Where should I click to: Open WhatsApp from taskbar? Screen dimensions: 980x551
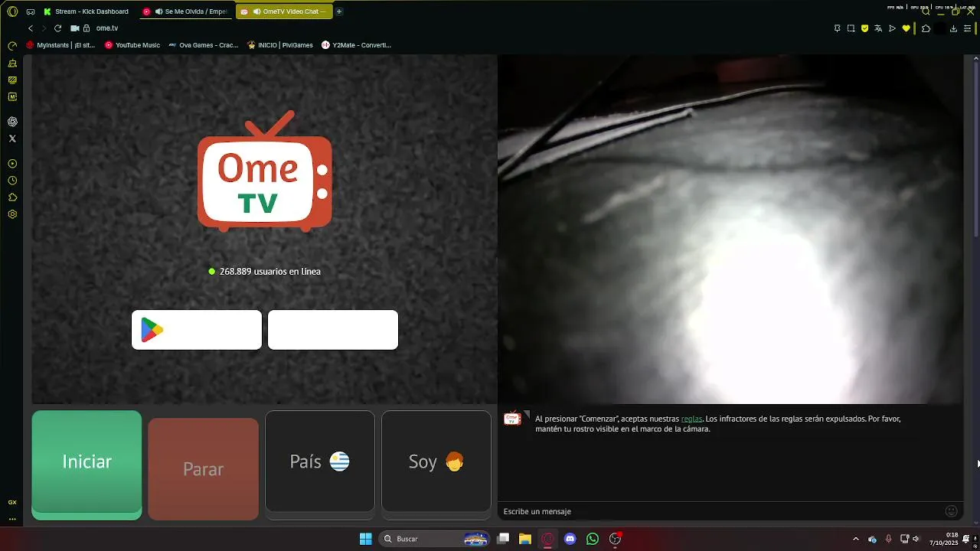point(593,539)
